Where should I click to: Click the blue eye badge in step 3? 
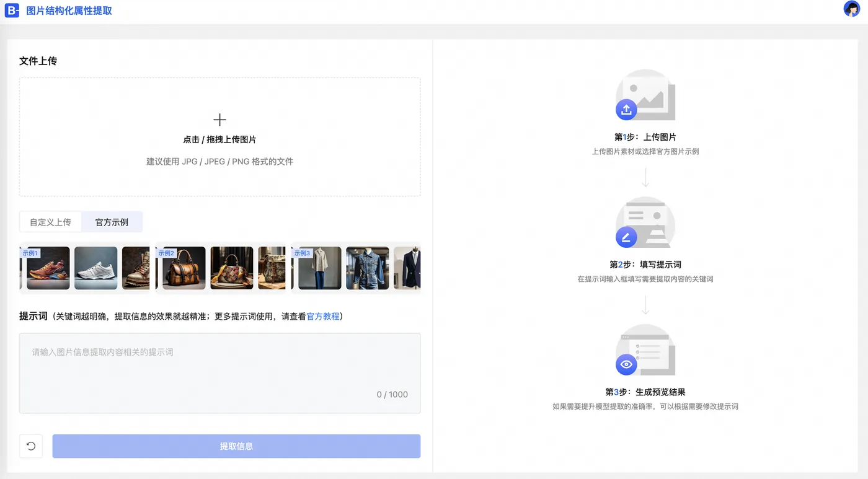tap(626, 364)
